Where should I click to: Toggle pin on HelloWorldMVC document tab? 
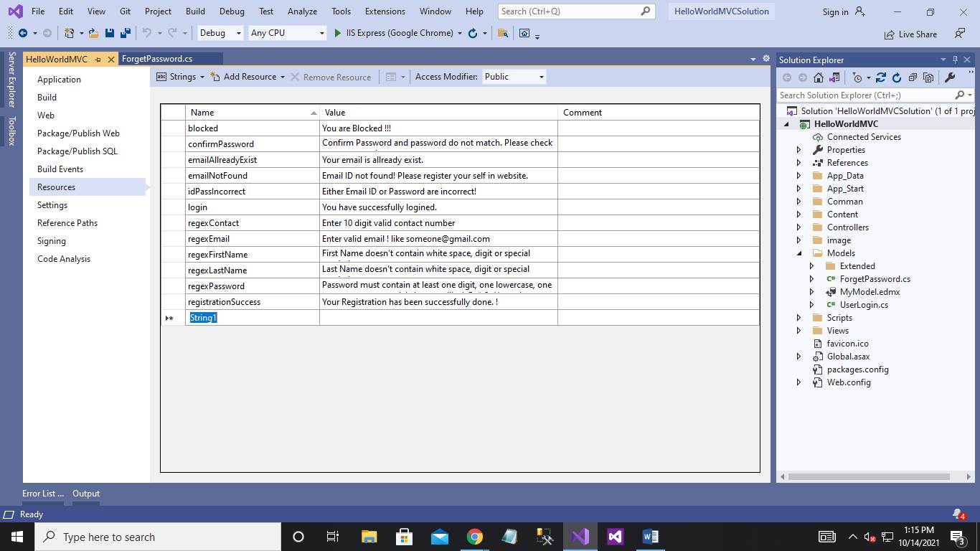98,60
